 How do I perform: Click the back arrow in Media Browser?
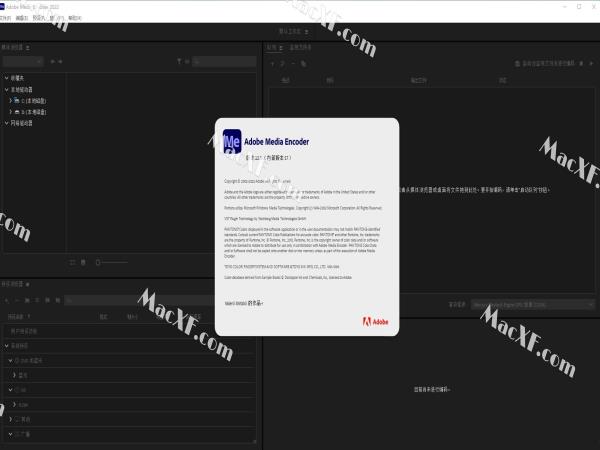point(52,61)
